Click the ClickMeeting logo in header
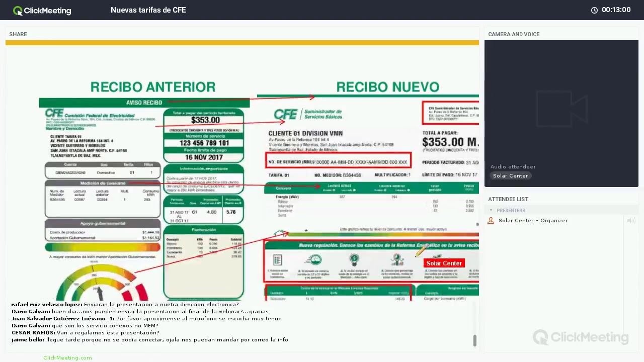Image resolution: width=644 pixels, height=362 pixels. click(42, 10)
